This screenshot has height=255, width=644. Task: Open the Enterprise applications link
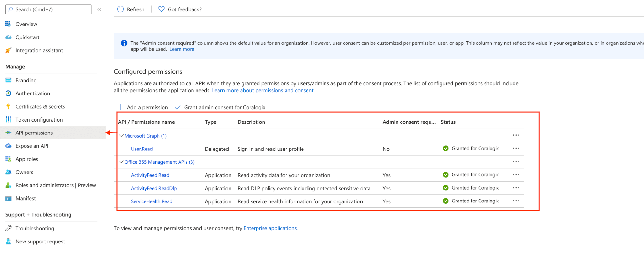[x=270, y=228]
